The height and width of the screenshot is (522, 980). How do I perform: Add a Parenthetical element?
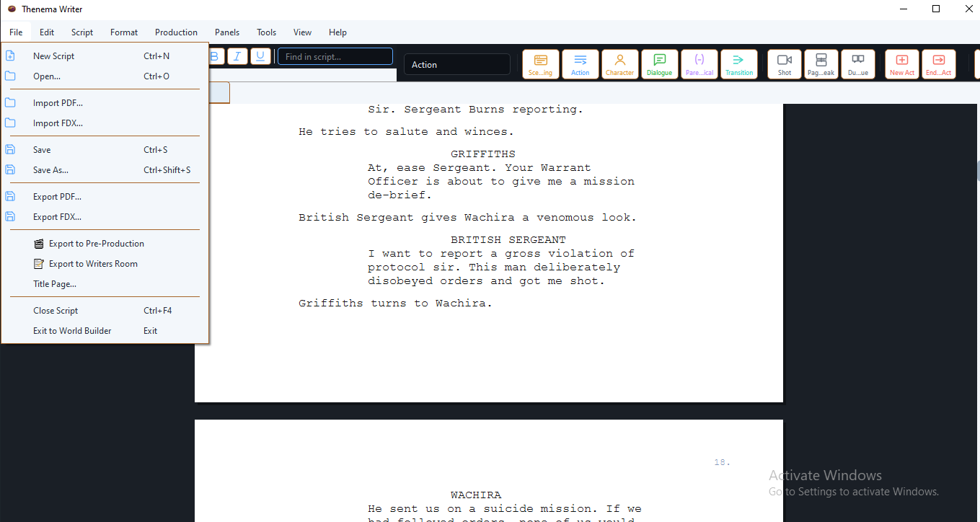(x=699, y=64)
